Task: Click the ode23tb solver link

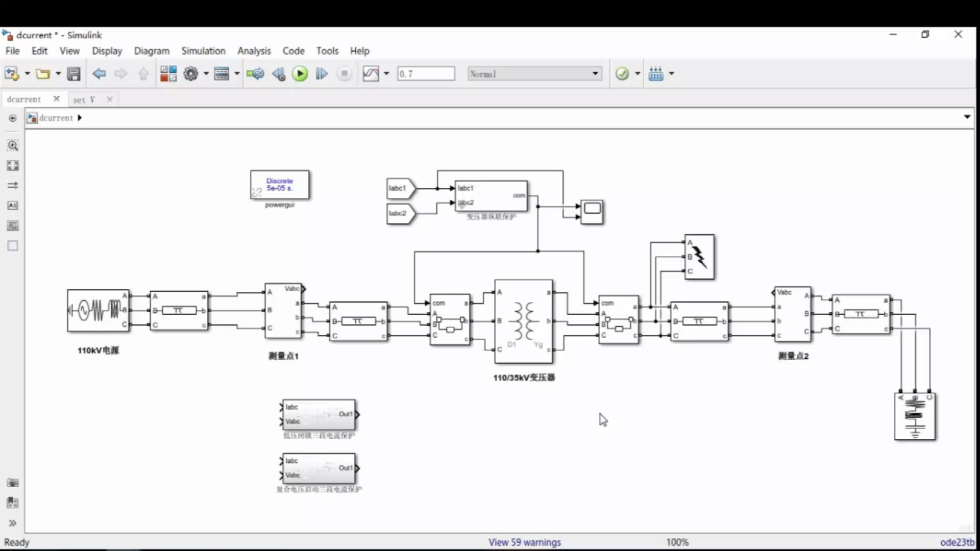Action: (957, 542)
